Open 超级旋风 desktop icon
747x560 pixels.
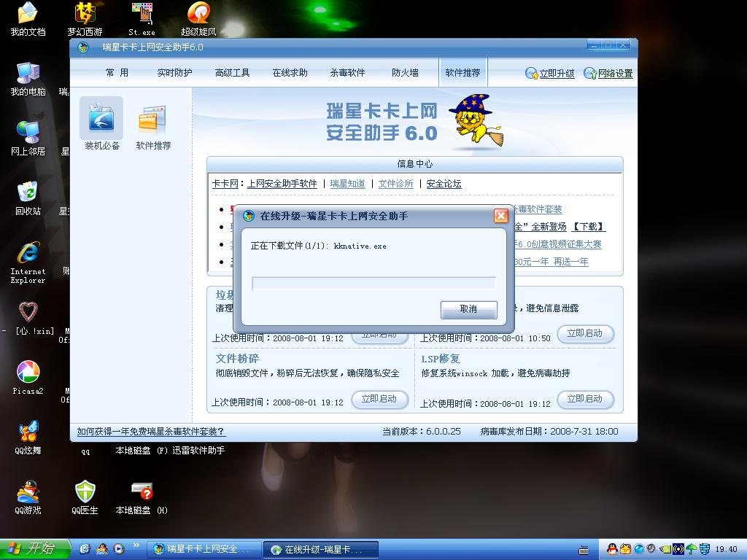click(198, 20)
